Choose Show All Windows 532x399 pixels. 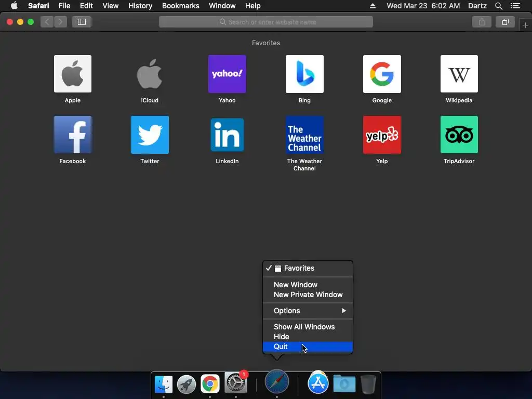tap(308, 327)
